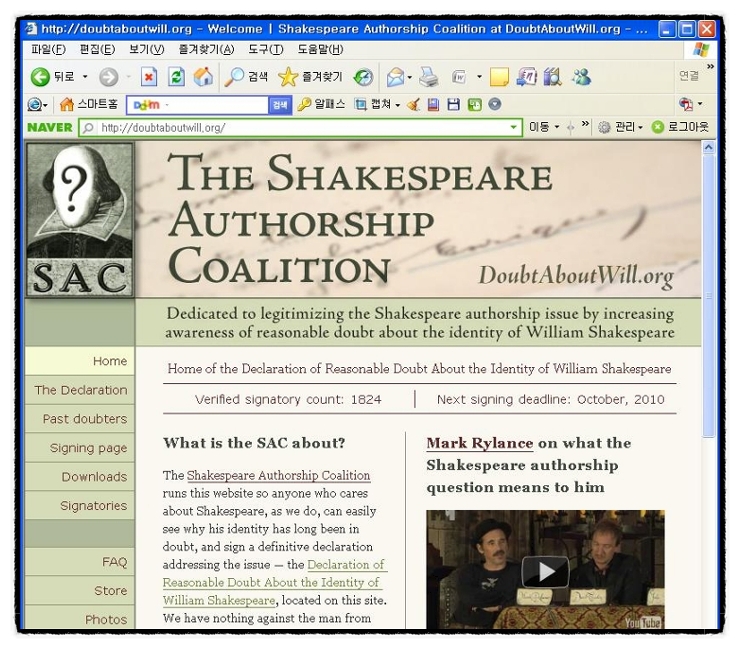Open the FAQ sidebar link
The height and width of the screenshot is (649, 740).
click(80, 562)
